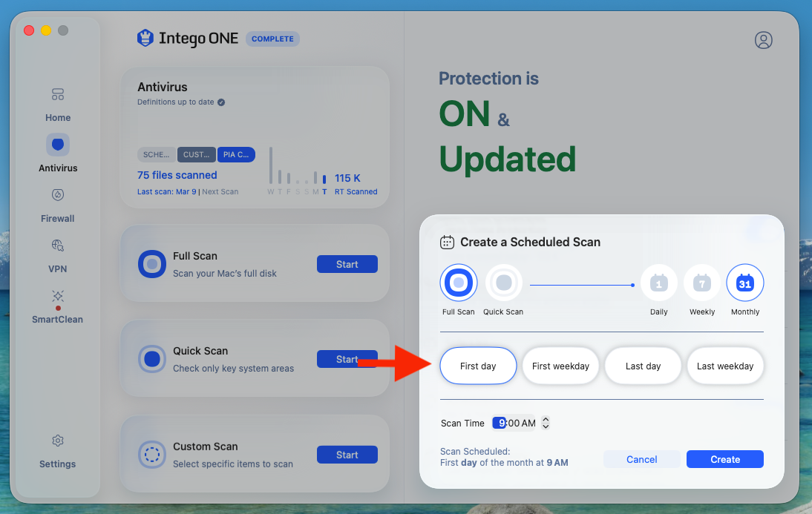Click Last scan: Mar 9 text
Screen dimensions: 812x514
click(x=167, y=191)
